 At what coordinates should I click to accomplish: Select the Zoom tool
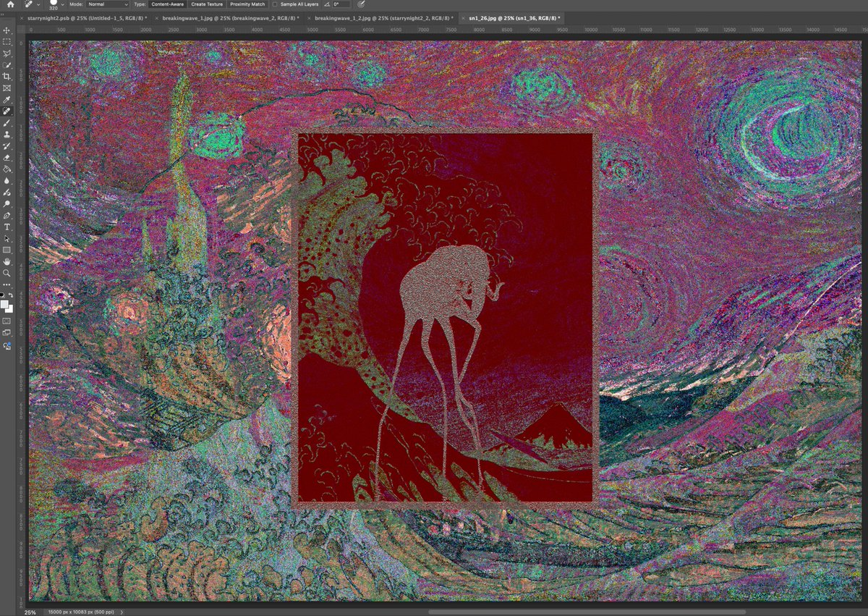tap(7, 273)
